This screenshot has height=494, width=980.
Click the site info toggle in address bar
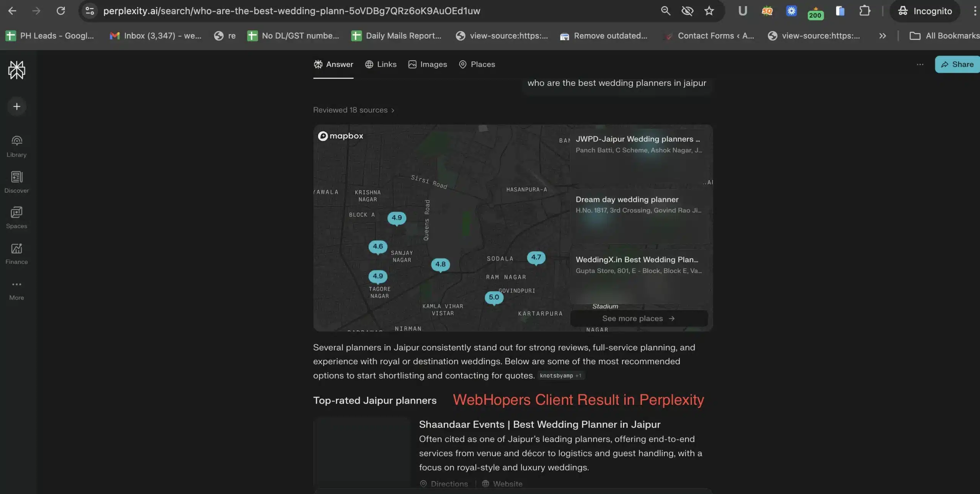coord(90,11)
